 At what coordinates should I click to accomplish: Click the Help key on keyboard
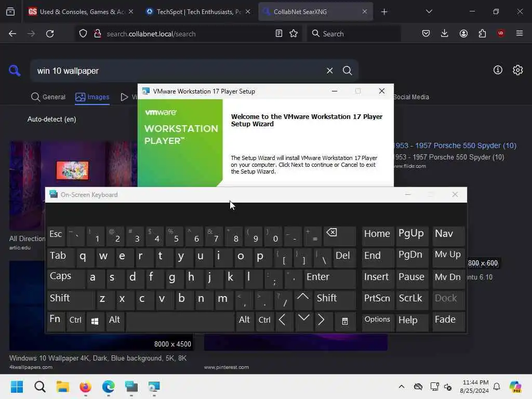tap(412, 321)
